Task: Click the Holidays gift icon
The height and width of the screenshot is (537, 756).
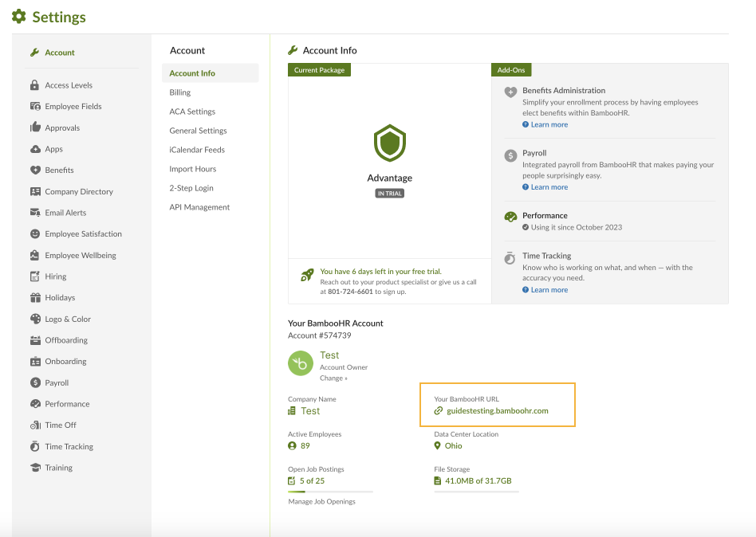Action: pyautogui.click(x=35, y=298)
